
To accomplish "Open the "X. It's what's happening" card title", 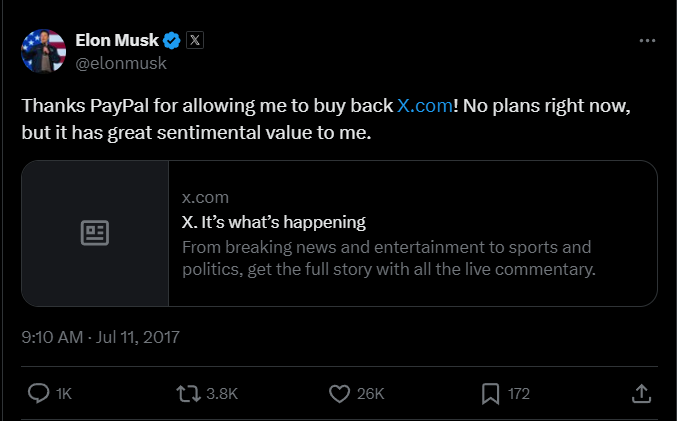I will 274,222.
